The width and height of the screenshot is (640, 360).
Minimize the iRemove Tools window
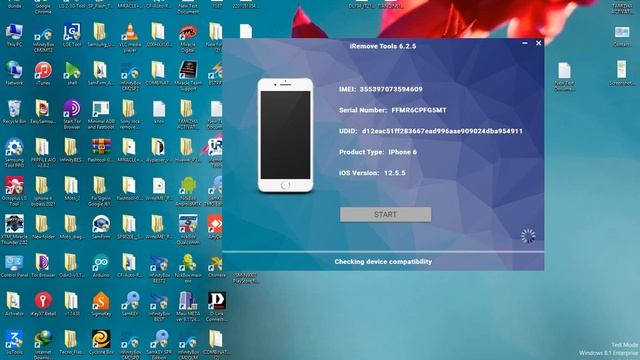pos(525,43)
